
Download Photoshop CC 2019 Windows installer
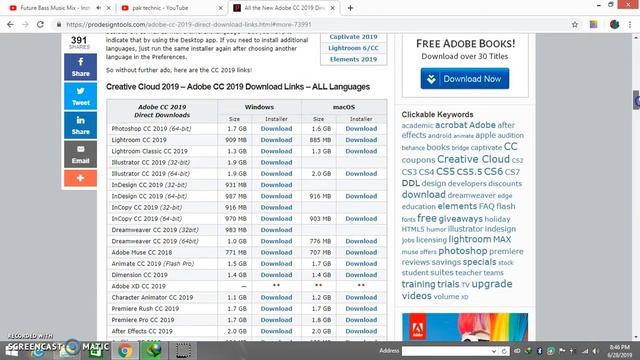coord(276,129)
